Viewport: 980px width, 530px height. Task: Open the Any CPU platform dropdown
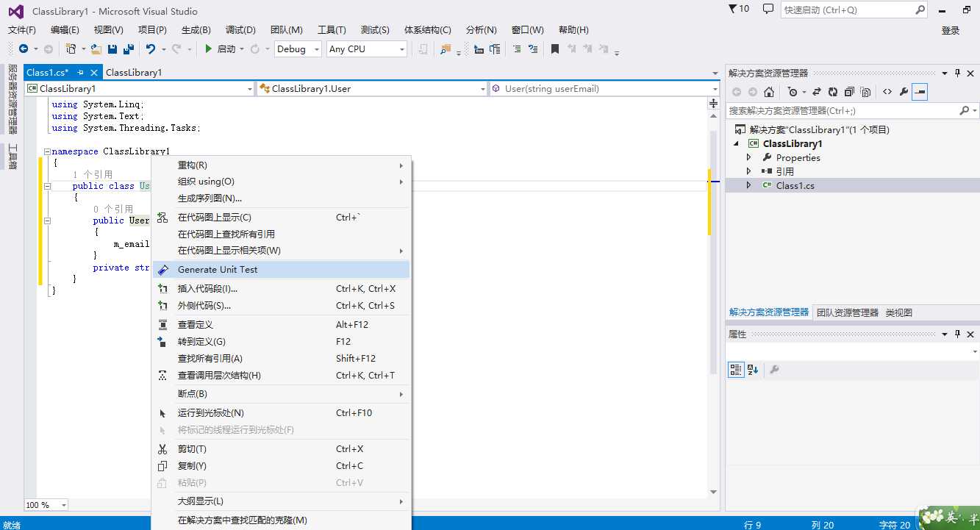pos(367,49)
